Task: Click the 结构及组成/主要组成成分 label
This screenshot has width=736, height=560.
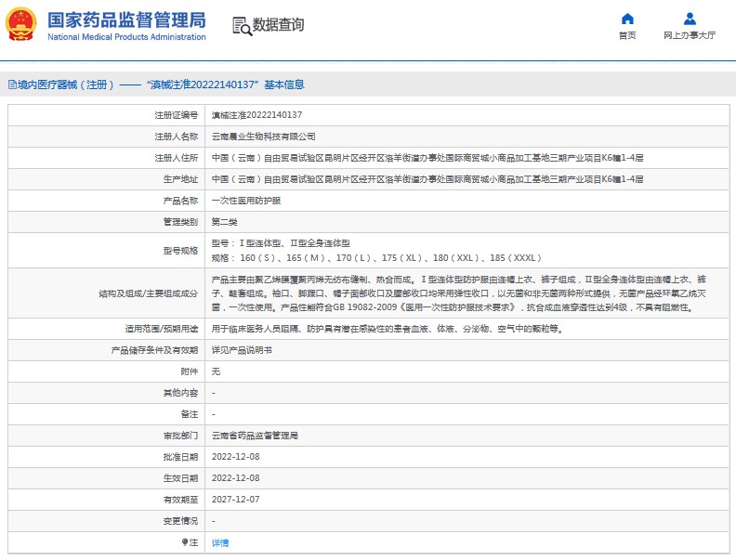Action: pos(149,293)
